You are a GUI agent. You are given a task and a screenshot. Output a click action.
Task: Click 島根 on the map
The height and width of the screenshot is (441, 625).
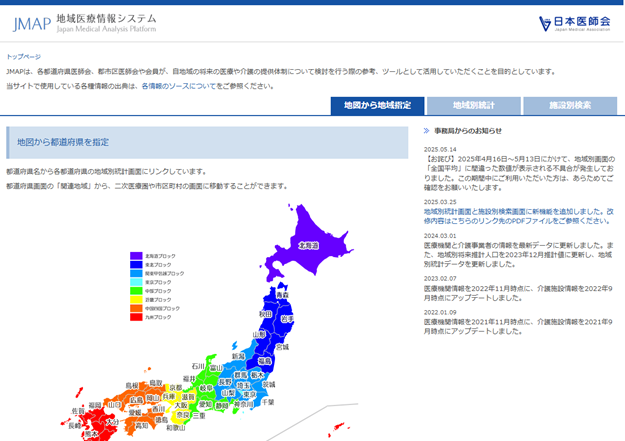(132, 386)
